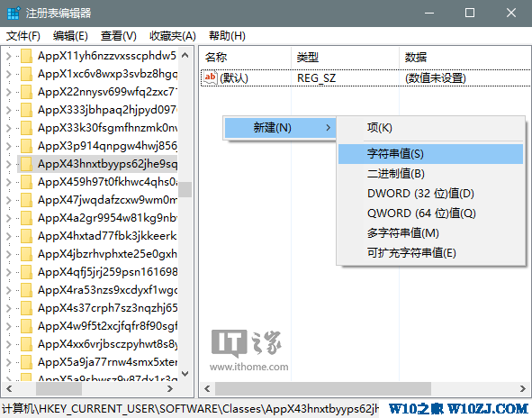Screen dimensions: 532x418
Task: Click the folder icon of AppX5a9ja77rnw4smx5xter
Action: (26, 362)
